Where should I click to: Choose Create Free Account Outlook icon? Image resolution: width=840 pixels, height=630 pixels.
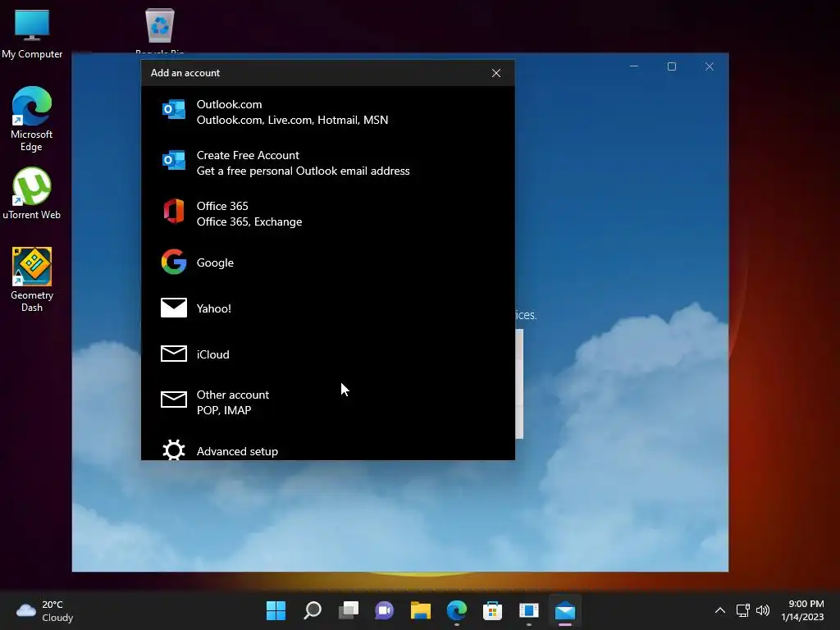pyautogui.click(x=174, y=160)
